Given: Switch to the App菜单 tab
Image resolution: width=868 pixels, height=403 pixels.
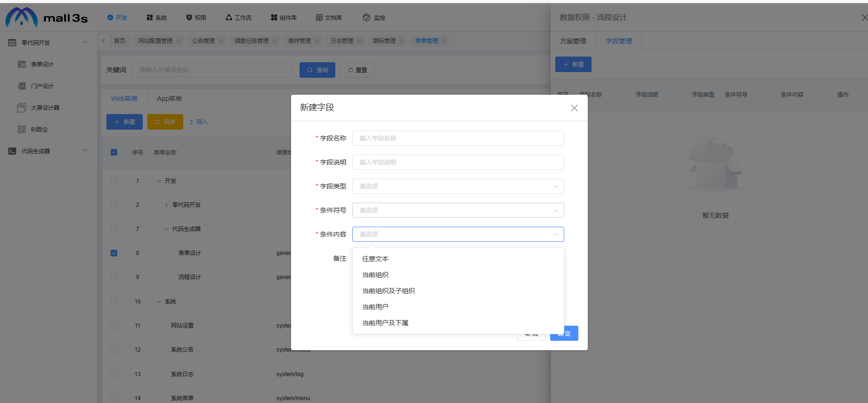Looking at the screenshot, I should coord(170,99).
